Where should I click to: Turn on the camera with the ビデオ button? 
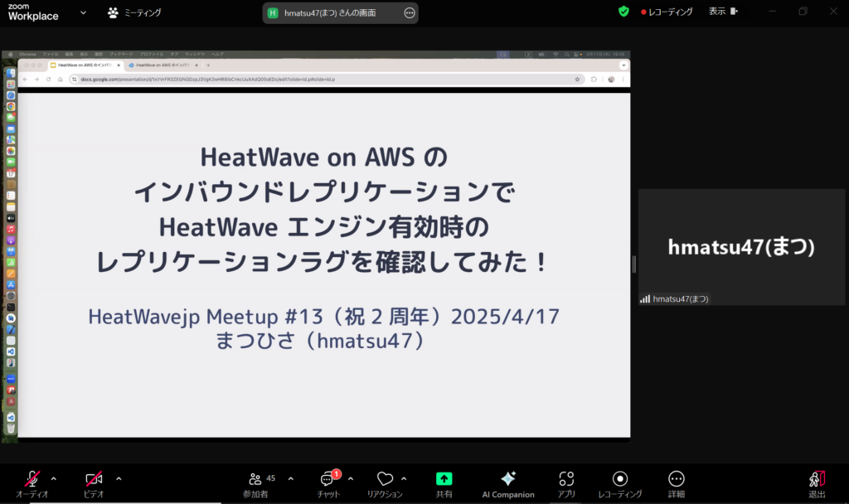pos(94,484)
